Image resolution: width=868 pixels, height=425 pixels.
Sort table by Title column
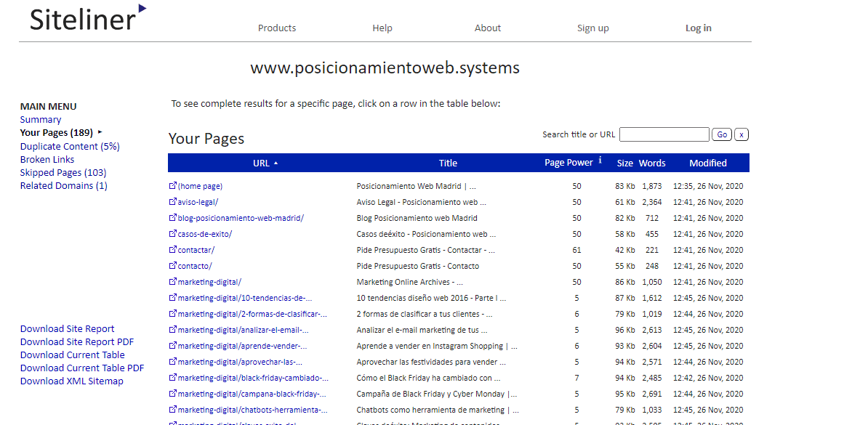click(448, 163)
